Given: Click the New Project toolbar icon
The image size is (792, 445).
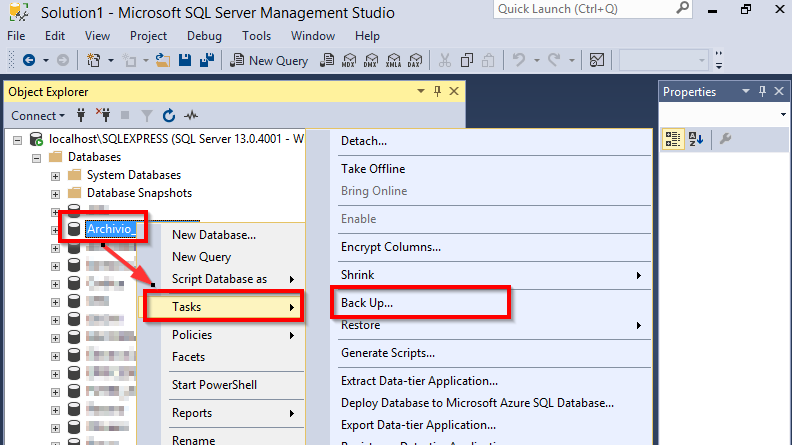Looking at the screenshot, I should [93, 61].
